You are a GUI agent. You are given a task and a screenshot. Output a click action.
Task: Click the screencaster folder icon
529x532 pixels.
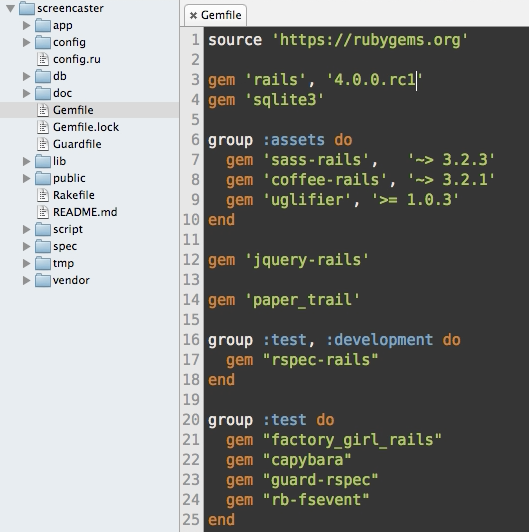click(27, 8)
